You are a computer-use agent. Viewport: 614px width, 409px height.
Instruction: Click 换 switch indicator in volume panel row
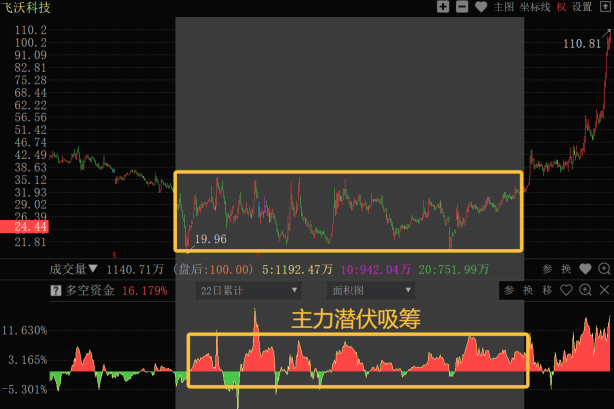566,269
